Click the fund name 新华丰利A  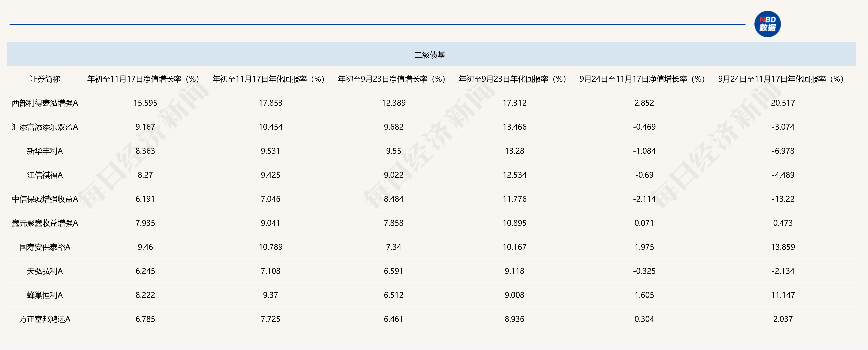tap(45, 151)
